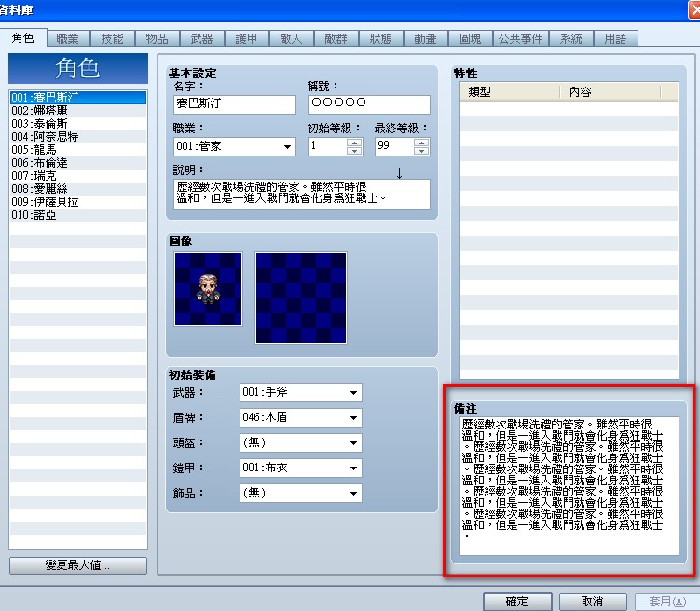Open the 職業 dropdown showing 001:管家
This screenshot has width=700, height=611.
[234, 146]
